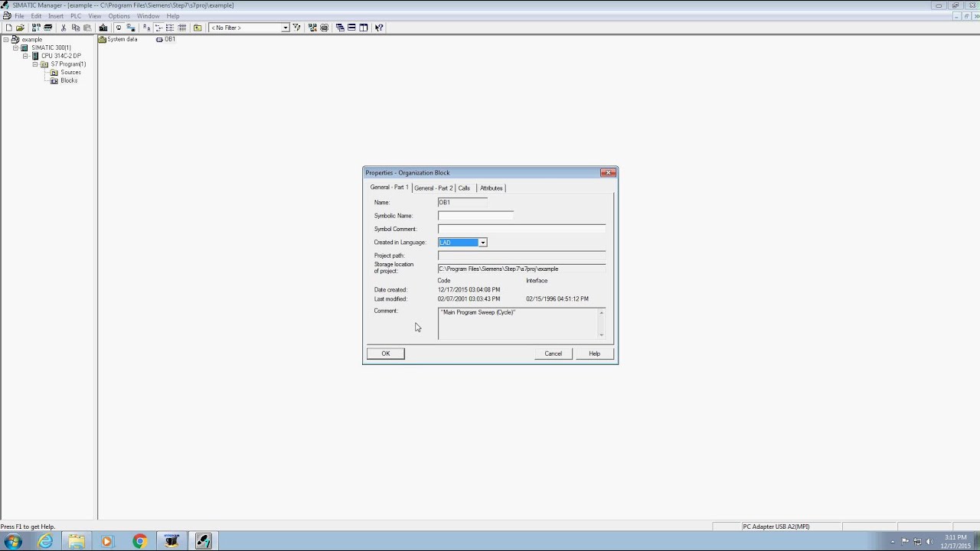Click the Up One Level folder icon
This screenshot has width=980, height=551.
click(198, 28)
